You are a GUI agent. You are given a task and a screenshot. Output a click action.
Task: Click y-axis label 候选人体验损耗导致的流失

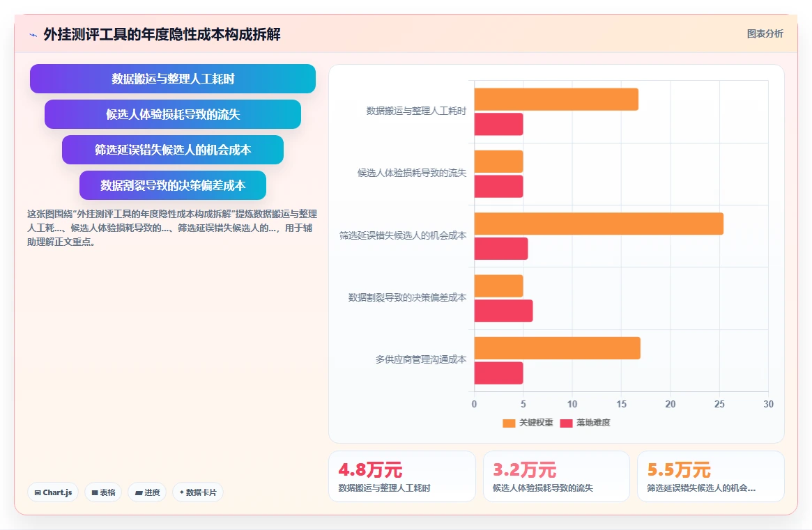pos(412,173)
